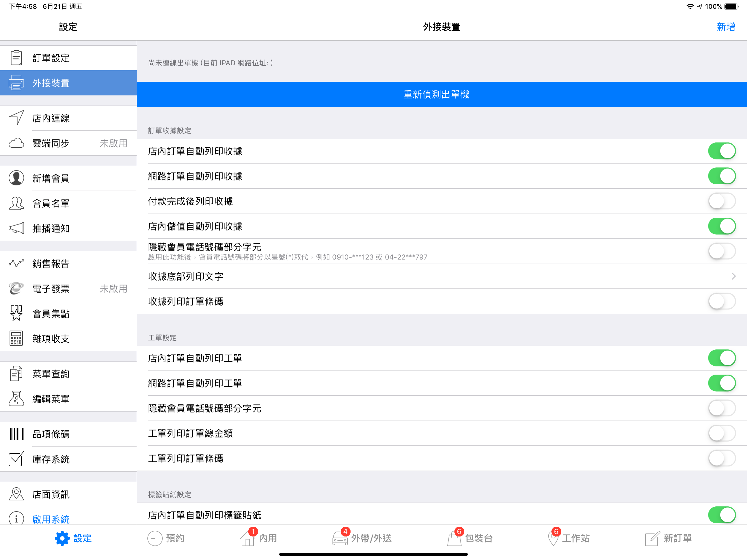The image size is (747, 560).
Task: Click the 會員集點 medal icon
Action: [16, 313]
